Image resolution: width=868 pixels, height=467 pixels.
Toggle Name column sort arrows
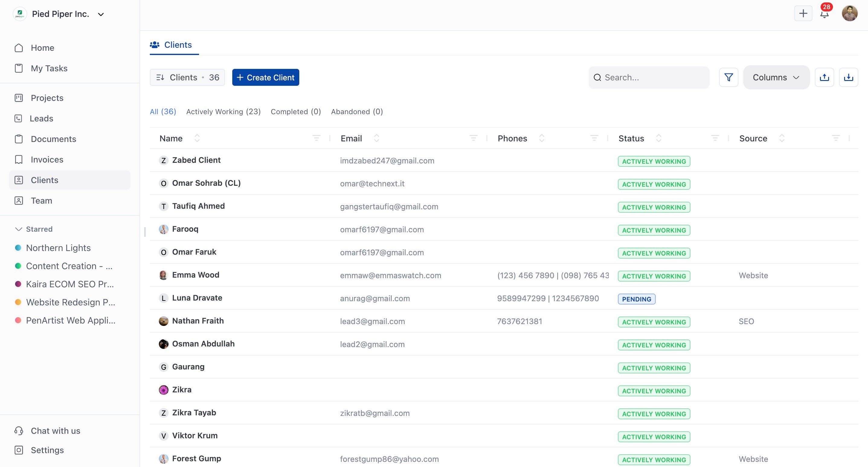tap(197, 138)
